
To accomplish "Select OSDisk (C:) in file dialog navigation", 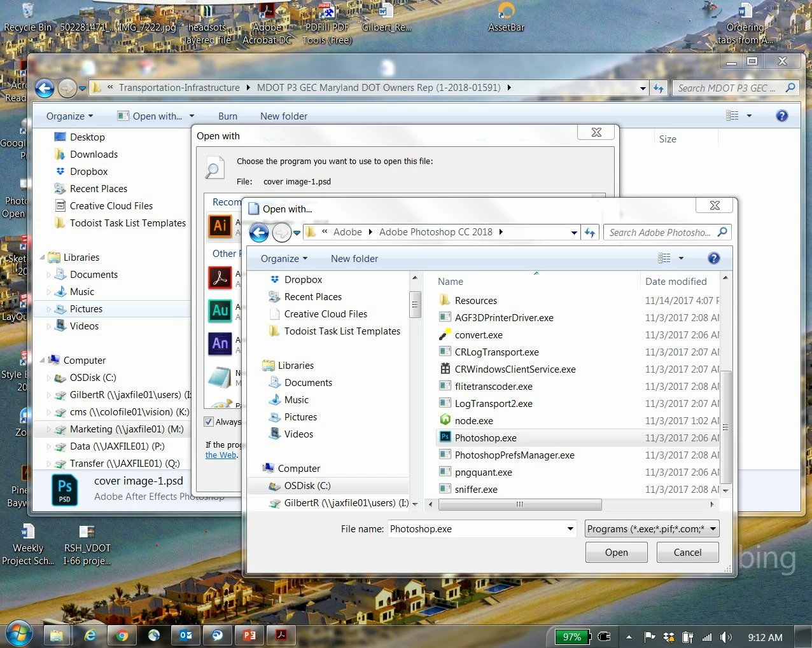I will click(307, 486).
